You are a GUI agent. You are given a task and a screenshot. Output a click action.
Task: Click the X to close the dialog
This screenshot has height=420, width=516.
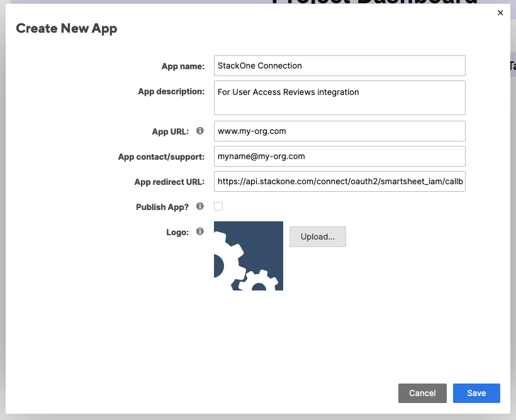coord(500,13)
